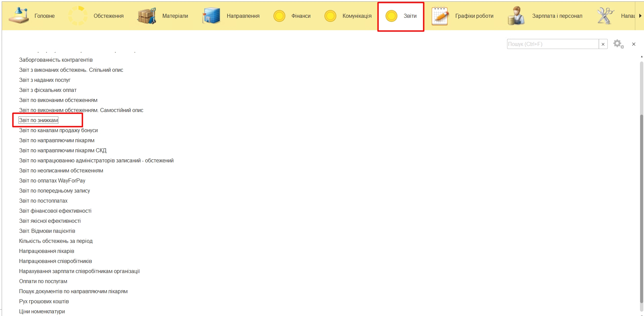Click the wrench and screwdriver settings icon
Viewport: 644px width, 316px height.
pyautogui.click(x=605, y=16)
